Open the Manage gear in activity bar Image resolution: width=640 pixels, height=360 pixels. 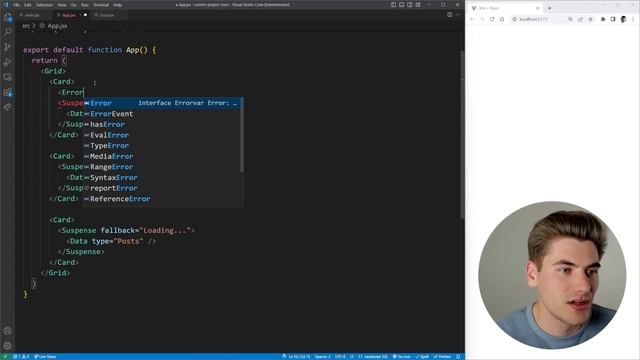pos(7,346)
